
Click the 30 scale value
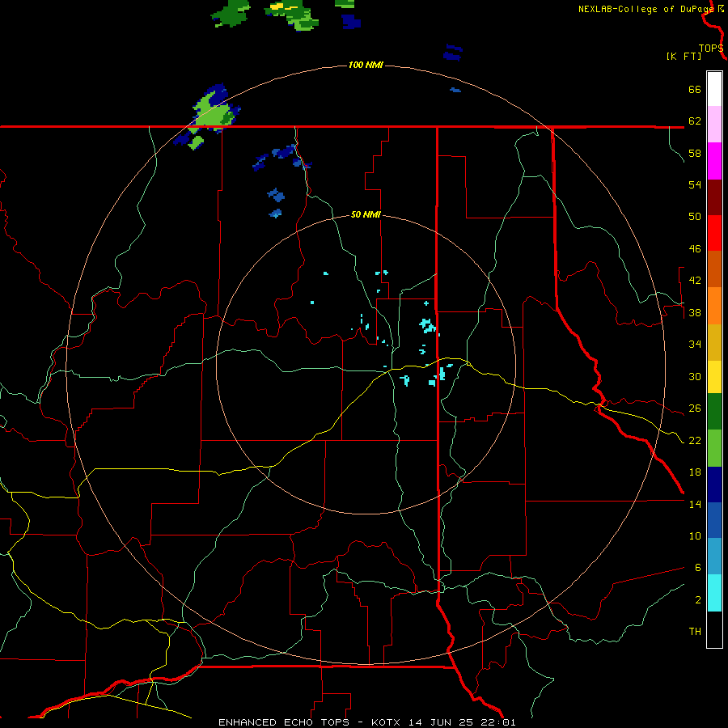coord(695,376)
